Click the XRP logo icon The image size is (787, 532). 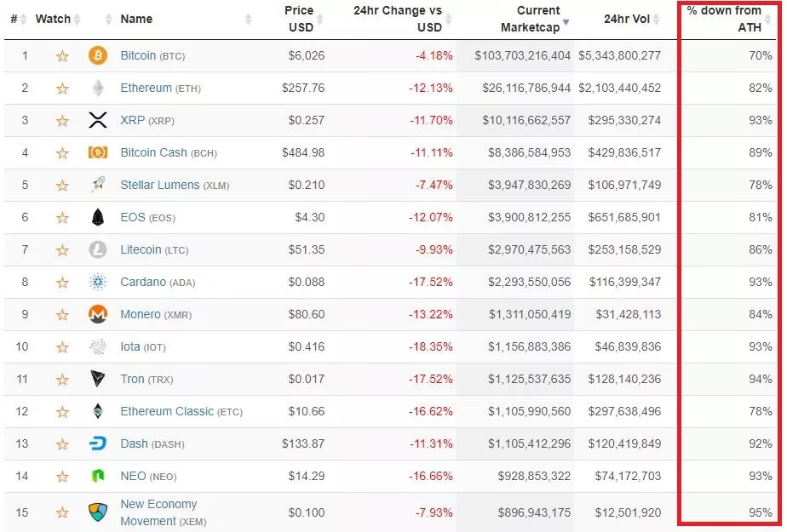[98, 121]
